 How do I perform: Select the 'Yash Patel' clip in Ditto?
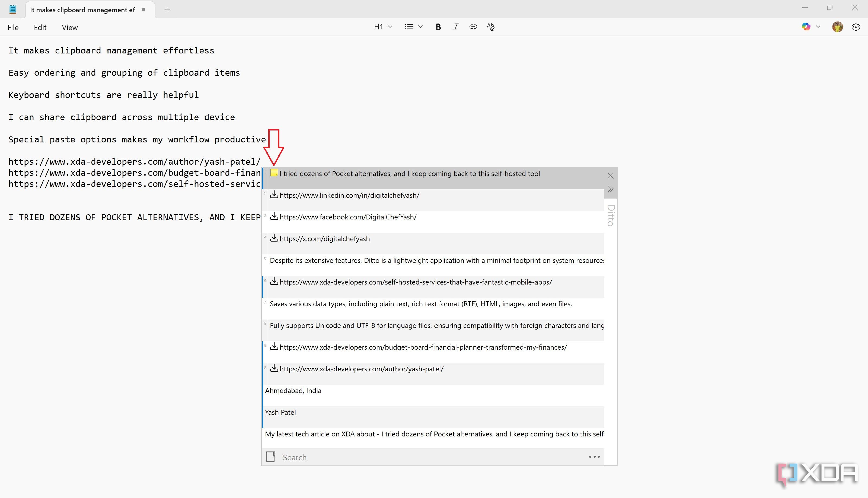click(x=433, y=417)
